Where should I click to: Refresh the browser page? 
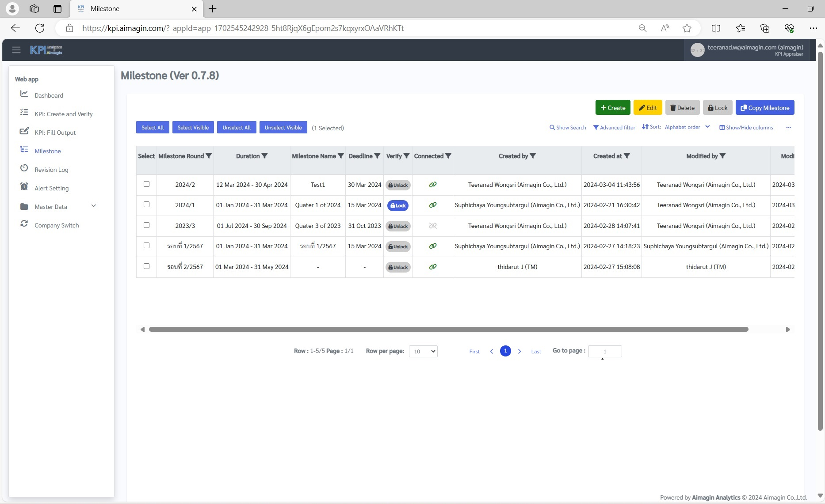pyautogui.click(x=40, y=28)
